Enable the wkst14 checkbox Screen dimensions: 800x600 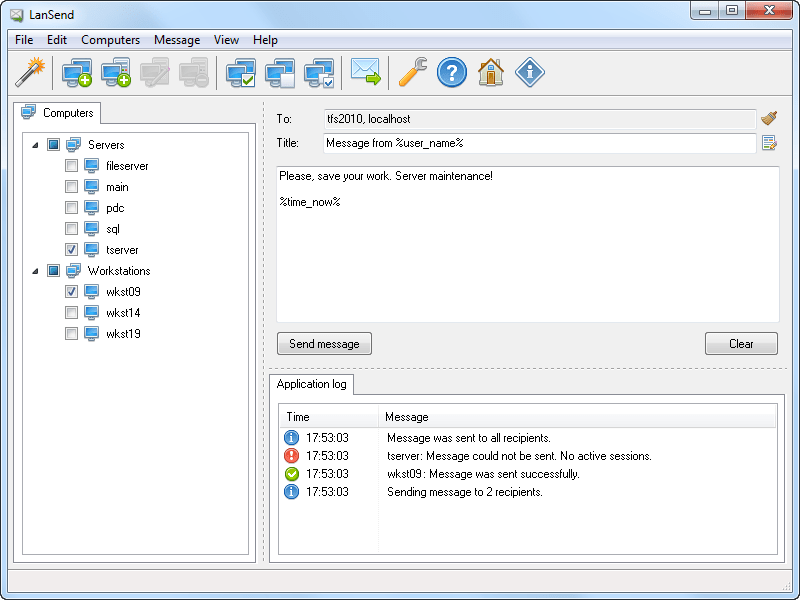(x=71, y=313)
